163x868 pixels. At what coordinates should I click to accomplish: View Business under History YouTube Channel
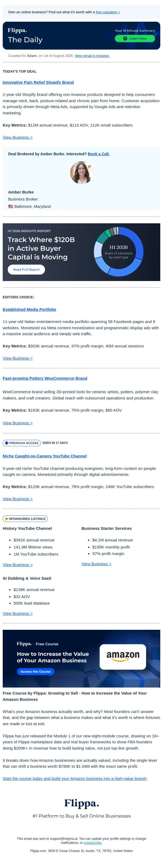pos(18,565)
